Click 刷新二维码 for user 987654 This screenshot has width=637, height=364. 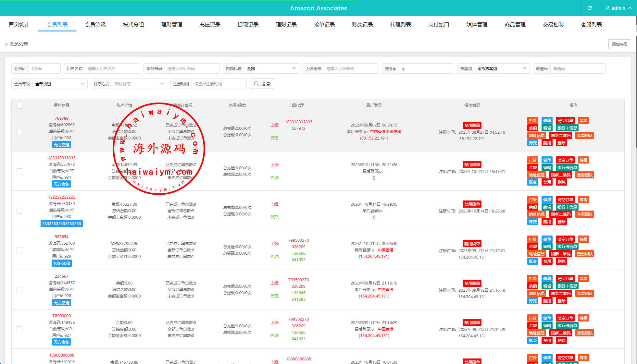point(561,254)
